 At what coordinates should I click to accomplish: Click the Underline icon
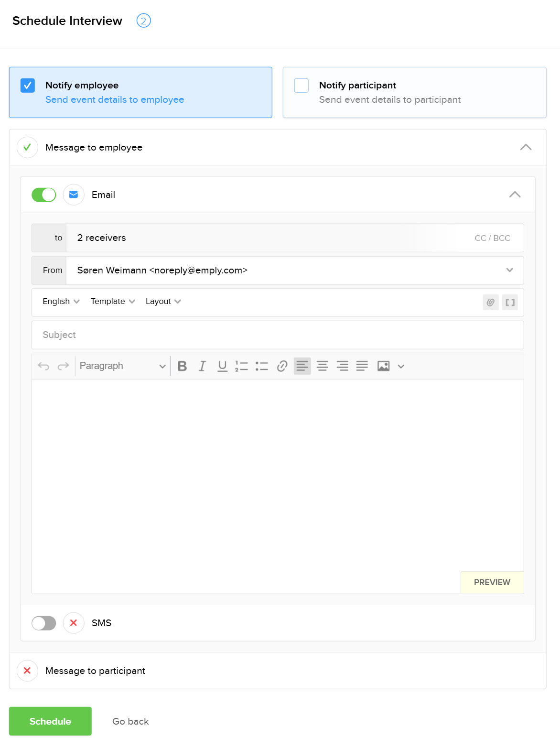[222, 366]
